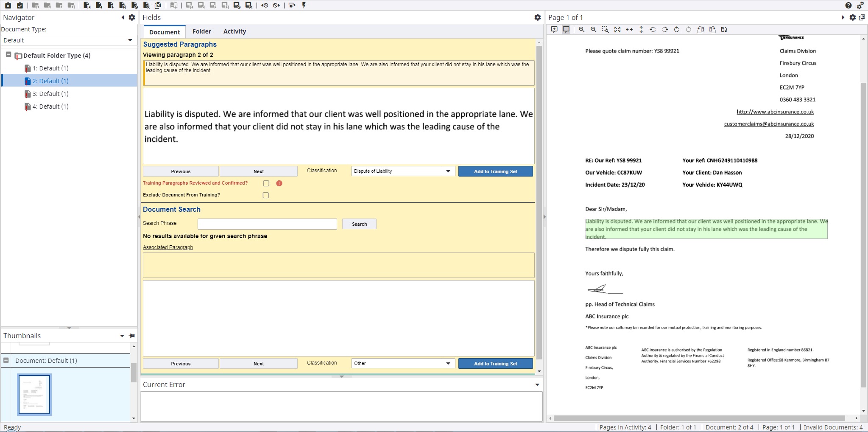Select the zoom-to-region marquee tool
Screen dimensions: 868x432
click(x=605, y=30)
